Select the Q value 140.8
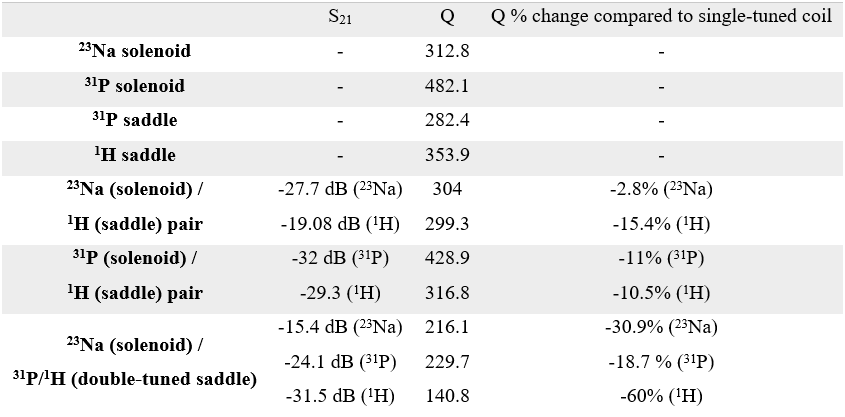This screenshot has width=845, height=417. point(448,396)
